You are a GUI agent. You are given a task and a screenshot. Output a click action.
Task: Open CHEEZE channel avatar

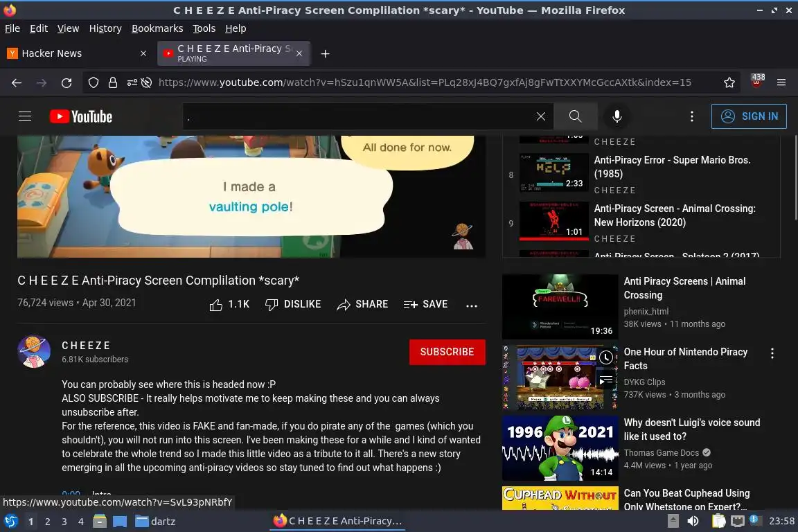tap(33, 351)
